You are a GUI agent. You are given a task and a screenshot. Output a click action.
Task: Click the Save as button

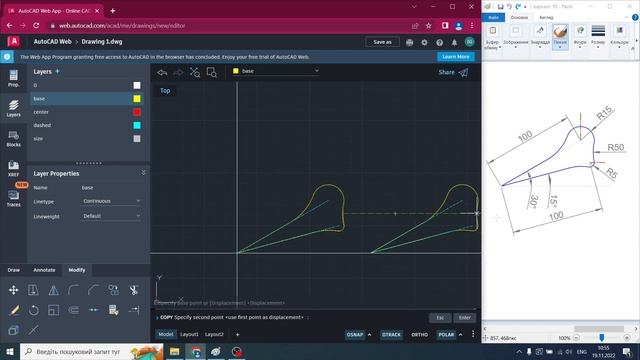point(382,42)
